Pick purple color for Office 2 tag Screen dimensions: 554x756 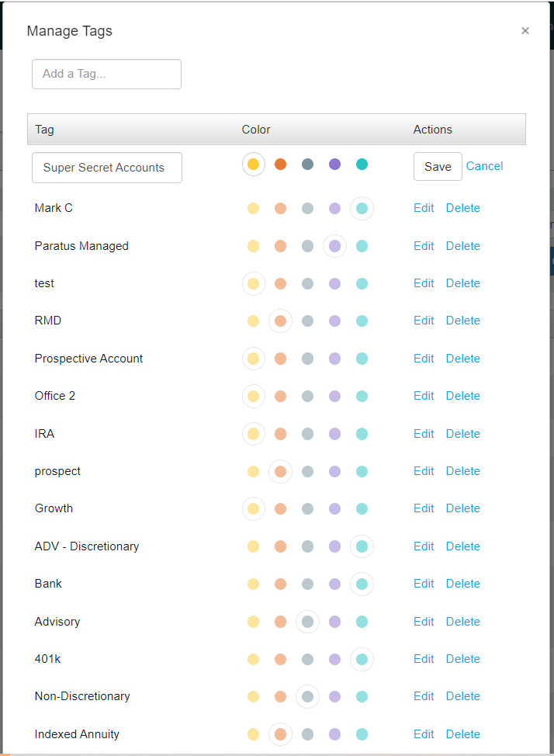[334, 396]
